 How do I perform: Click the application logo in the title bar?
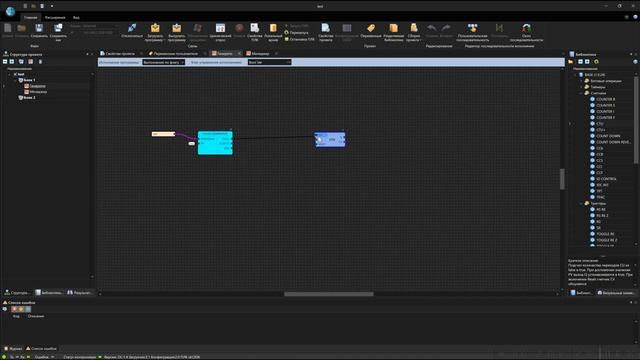pyautogui.click(x=10, y=11)
